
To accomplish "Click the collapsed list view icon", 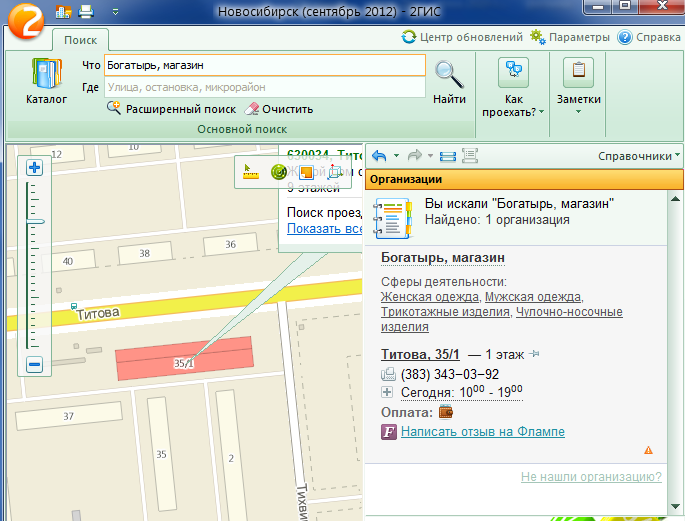I will tap(448, 156).
